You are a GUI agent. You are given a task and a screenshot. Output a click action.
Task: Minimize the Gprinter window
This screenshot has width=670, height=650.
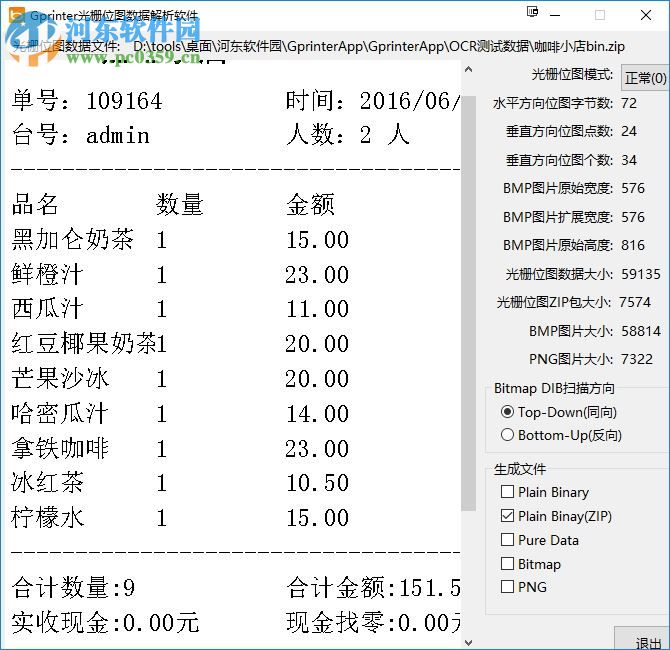[555, 15]
